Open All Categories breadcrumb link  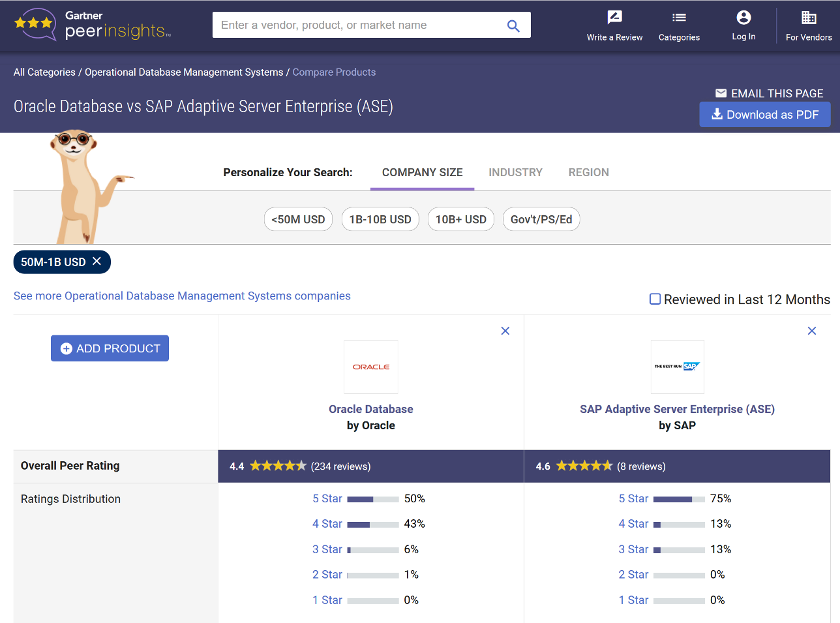[44, 72]
